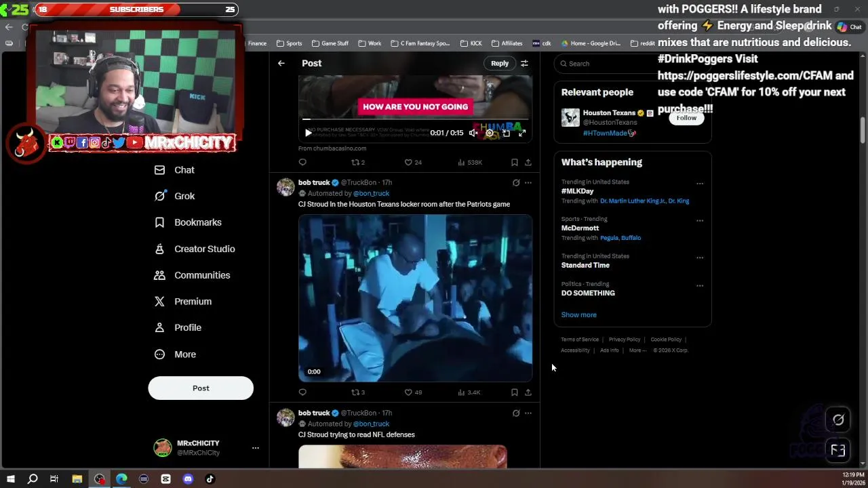Open bob truck avatar on locker room post
This screenshot has height=488, width=868.
[285, 187]
